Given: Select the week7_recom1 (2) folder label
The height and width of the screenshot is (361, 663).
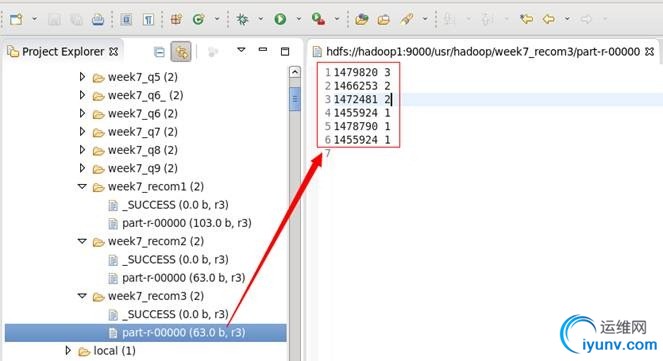Looking at the screenshot, I should (156, 186).
